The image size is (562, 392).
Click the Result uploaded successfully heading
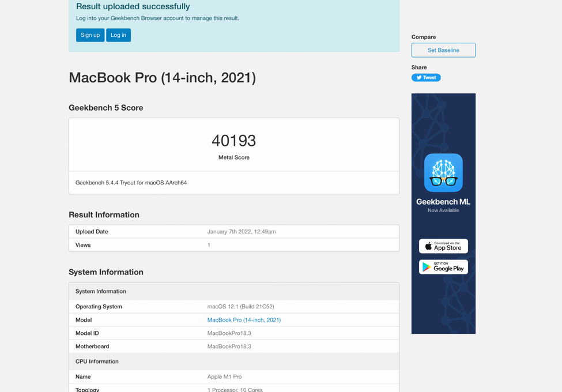click(x=133, y=6)
